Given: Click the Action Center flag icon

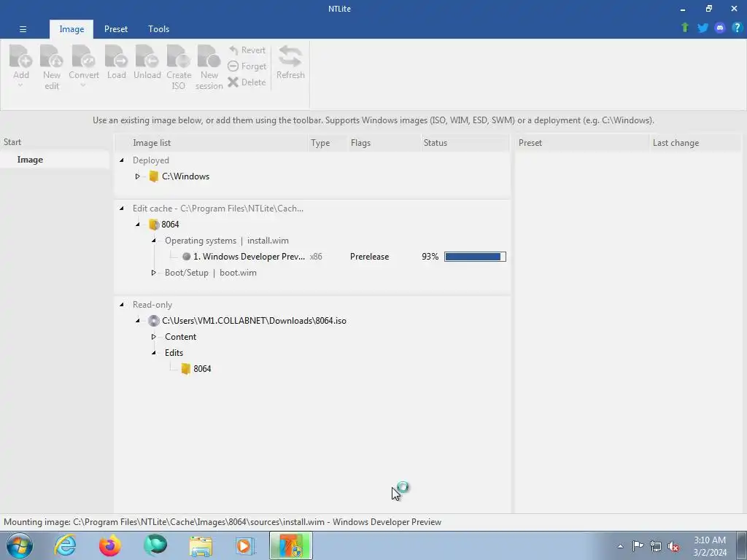Looking at the screenshot, I should 638,545.
